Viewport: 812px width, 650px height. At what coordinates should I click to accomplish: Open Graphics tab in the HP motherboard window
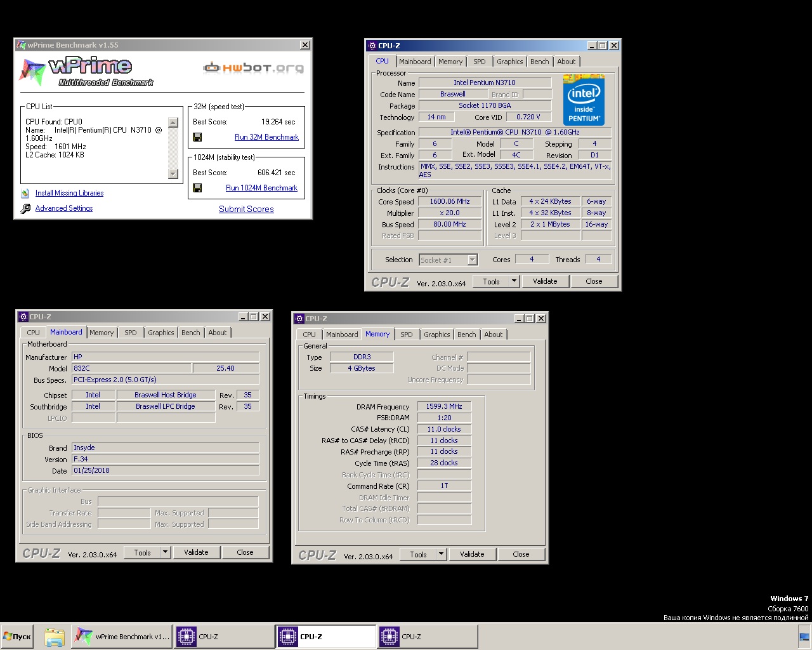click(161, 333)
